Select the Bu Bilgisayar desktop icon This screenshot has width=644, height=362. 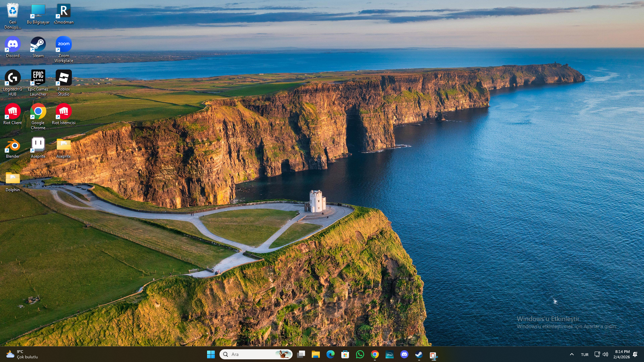coord(38,13)
